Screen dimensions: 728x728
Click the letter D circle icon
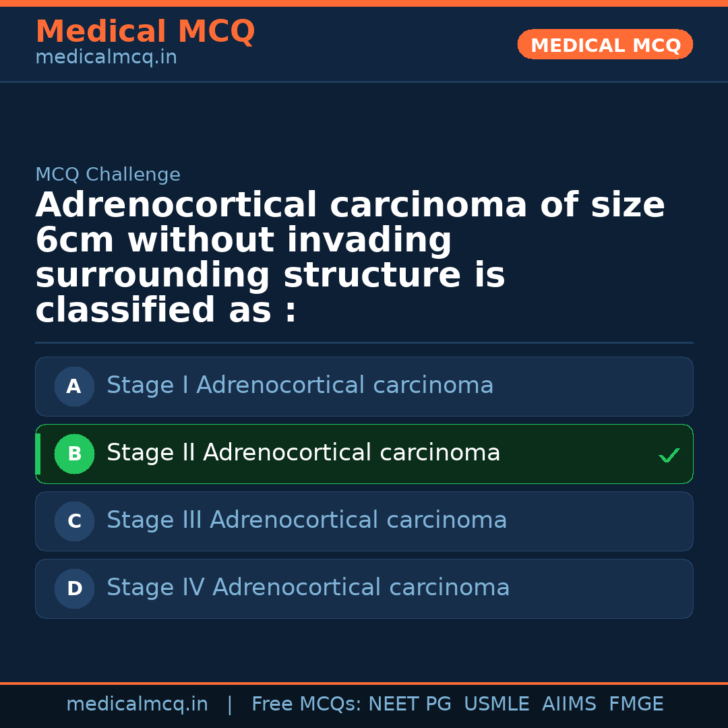pos(74,588)
